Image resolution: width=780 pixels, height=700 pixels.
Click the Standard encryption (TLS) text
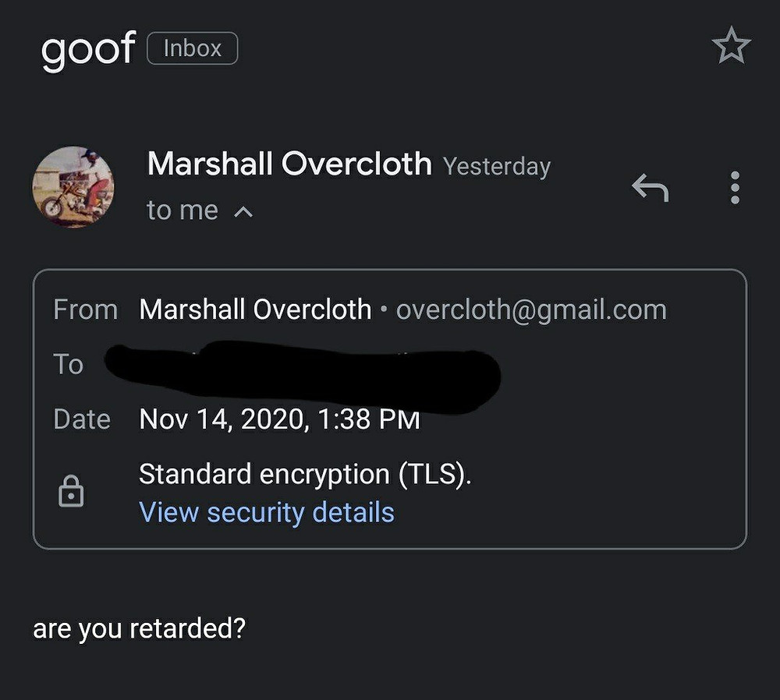305,474
